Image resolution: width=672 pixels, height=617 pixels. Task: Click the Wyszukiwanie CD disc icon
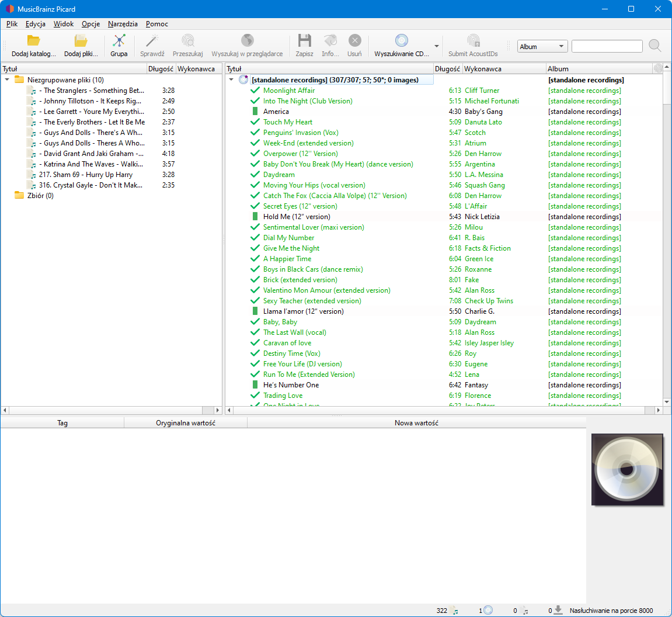(x=402, y=41)
